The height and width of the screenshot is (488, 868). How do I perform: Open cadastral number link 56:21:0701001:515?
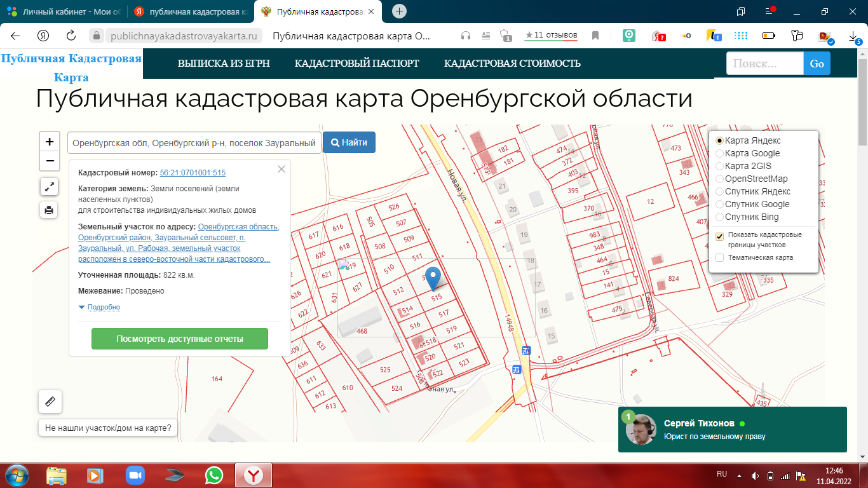[193, 173]
